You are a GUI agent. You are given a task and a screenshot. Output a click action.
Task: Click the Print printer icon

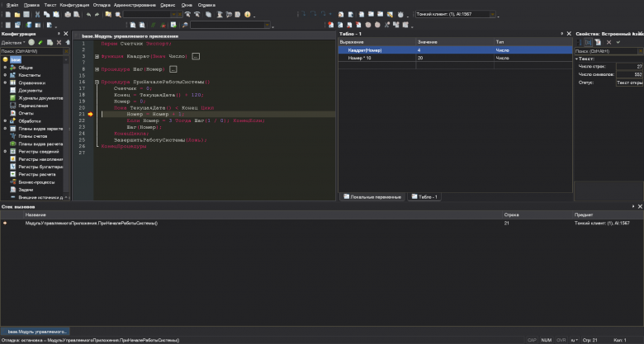[68, 14]
